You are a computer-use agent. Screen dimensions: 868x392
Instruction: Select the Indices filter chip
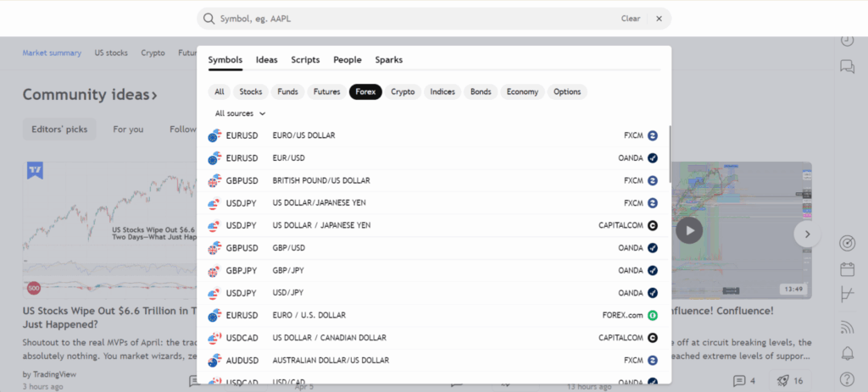442,91
